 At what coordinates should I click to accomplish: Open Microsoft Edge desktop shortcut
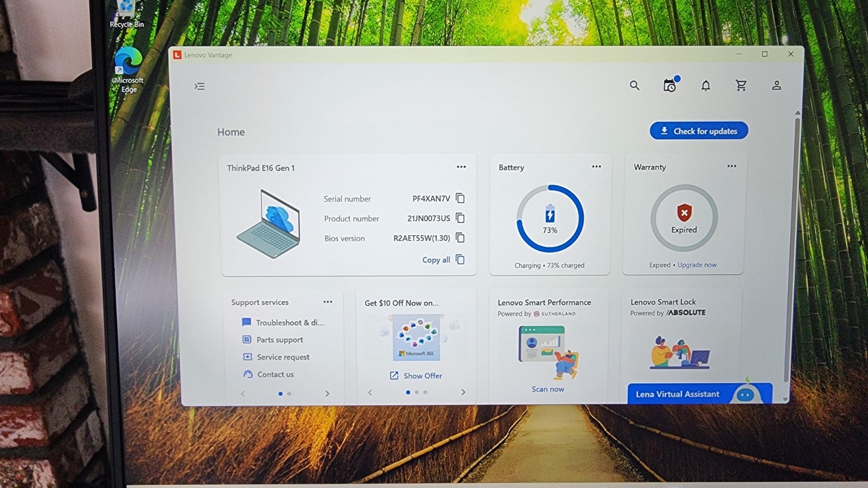coord(129,70)
